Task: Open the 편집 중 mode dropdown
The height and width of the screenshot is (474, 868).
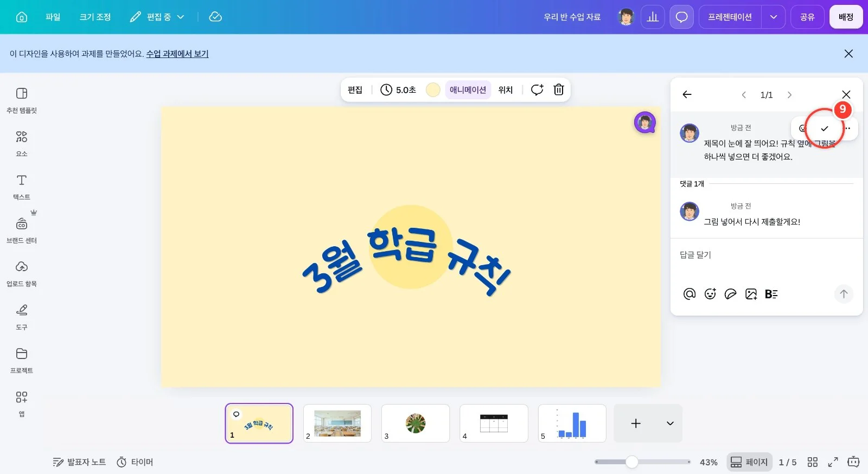Action: [157, 17]
